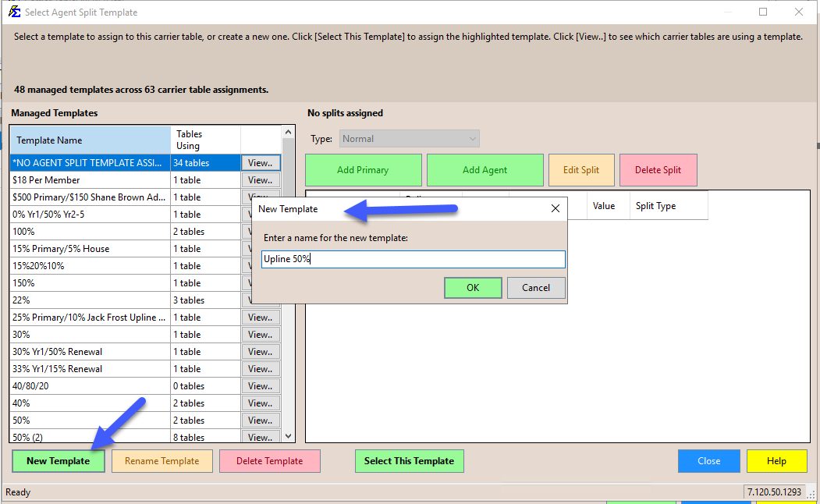This screenshot has height=504, width=820.
Task: Select the $18 Per Member template
Action: coord(91,180)
